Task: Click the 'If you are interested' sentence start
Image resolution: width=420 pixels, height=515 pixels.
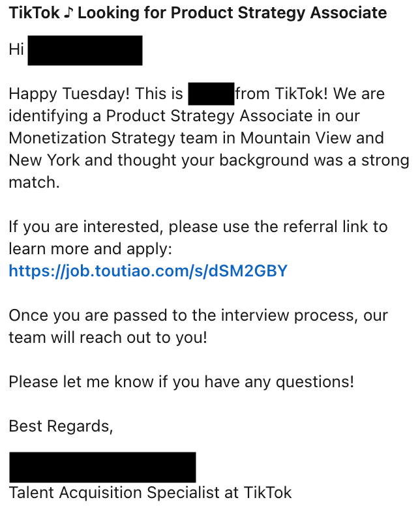Action: pyautogui.click(x=84, y=227)
